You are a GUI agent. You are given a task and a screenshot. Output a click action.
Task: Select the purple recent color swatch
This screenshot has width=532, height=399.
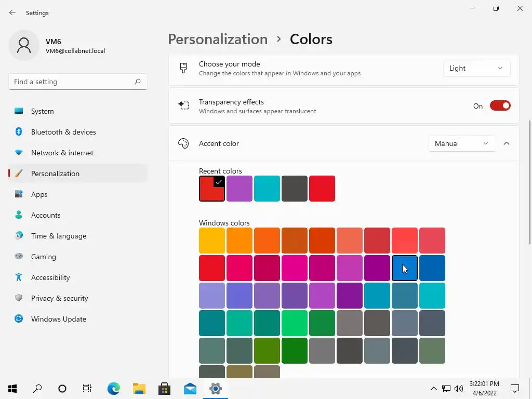click(239, 188)
